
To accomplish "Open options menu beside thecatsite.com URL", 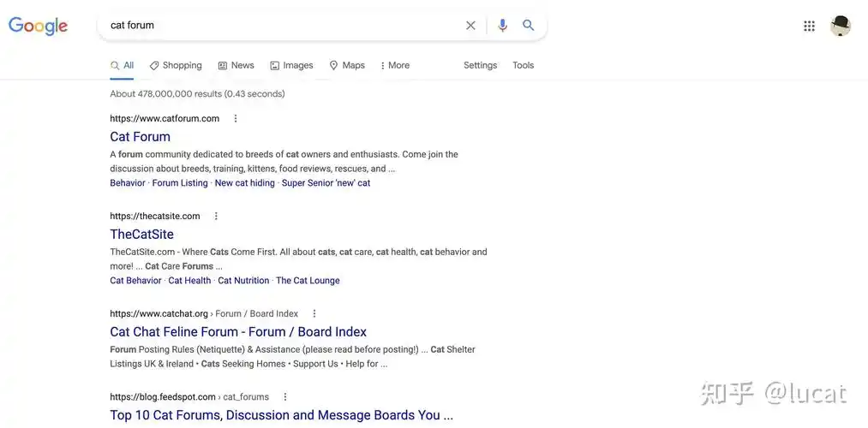I will click(216, 217).
